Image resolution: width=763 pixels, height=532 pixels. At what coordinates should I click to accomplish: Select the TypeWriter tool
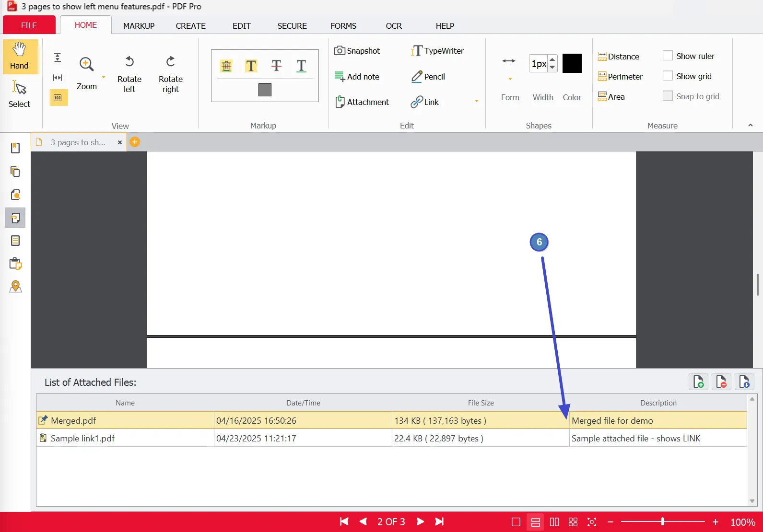click(x=437, y=51)
